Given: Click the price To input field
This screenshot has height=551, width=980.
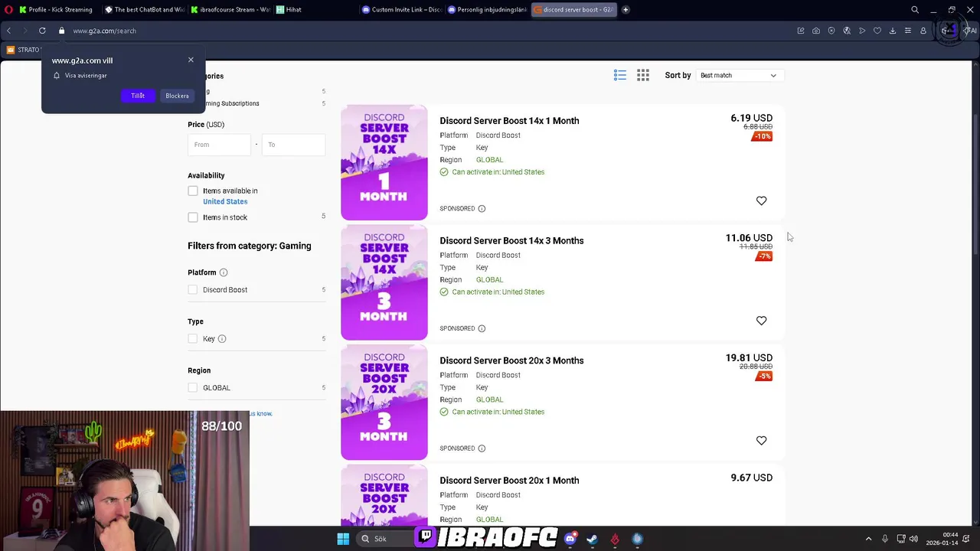Looking at the screenshot, I should tap(294, 145).
